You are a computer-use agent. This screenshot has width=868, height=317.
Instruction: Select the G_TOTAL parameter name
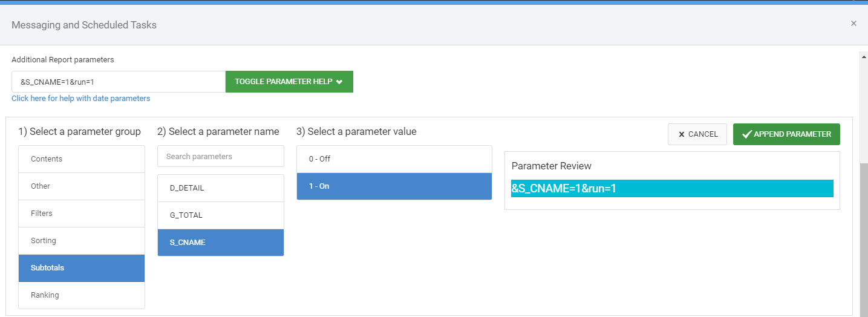pos(221,215)
